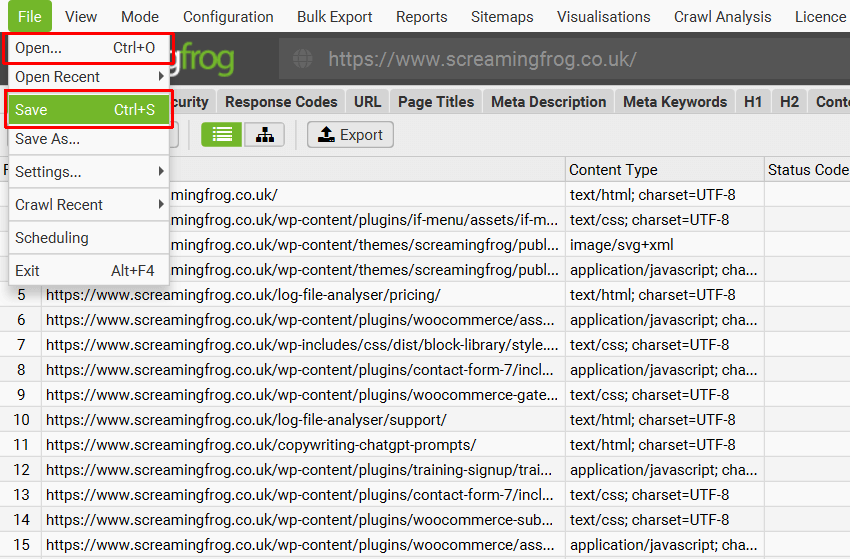Switch to tree view icon

click(x=265, y=134)
